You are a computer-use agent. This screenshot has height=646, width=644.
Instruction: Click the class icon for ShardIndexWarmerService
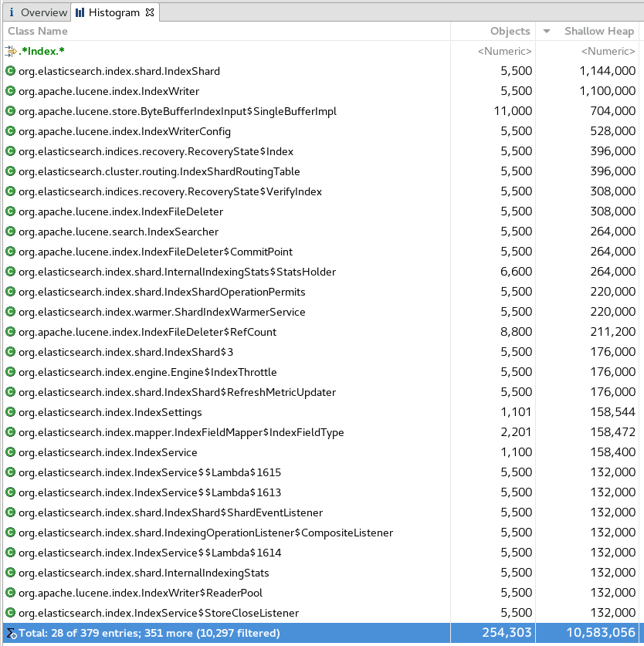(x=10, y=312)
